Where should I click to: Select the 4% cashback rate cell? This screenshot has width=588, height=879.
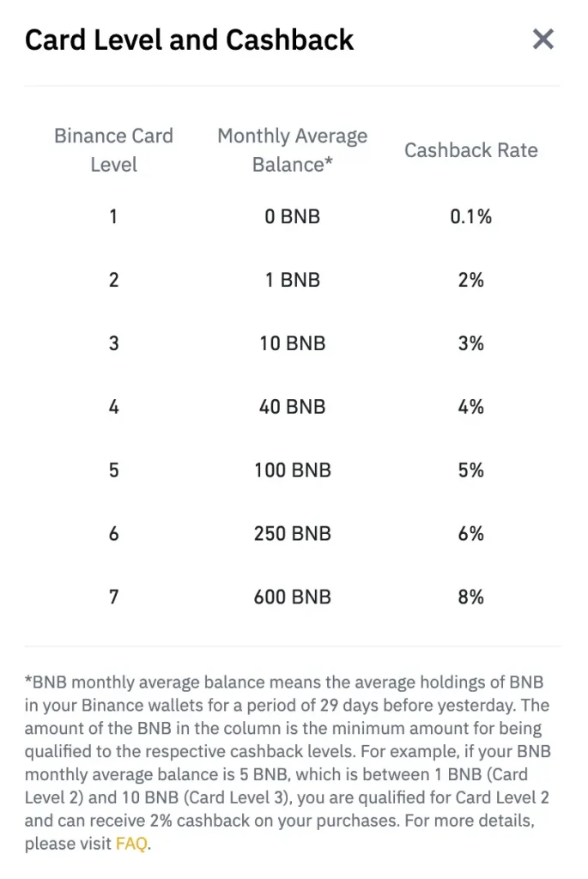point(470,407)
